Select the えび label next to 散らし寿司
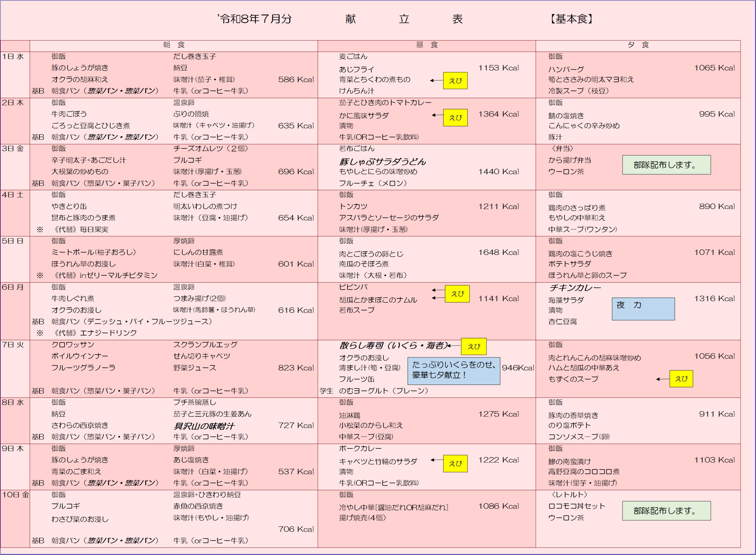756x555 pixels. pyautogui.click(x=474, y=346)
